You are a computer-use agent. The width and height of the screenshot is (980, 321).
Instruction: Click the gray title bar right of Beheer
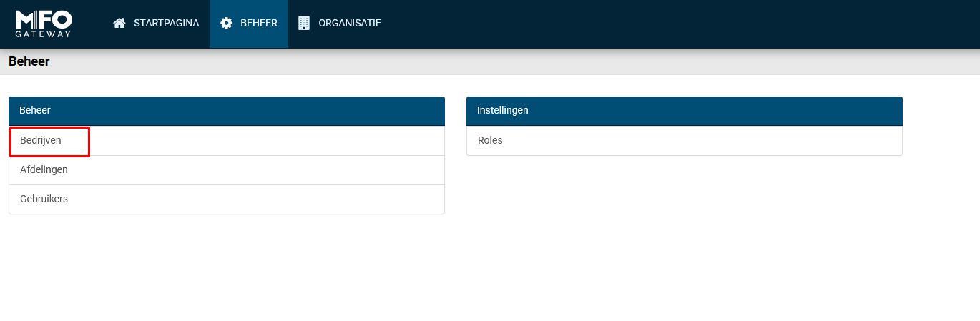(501, 62)
